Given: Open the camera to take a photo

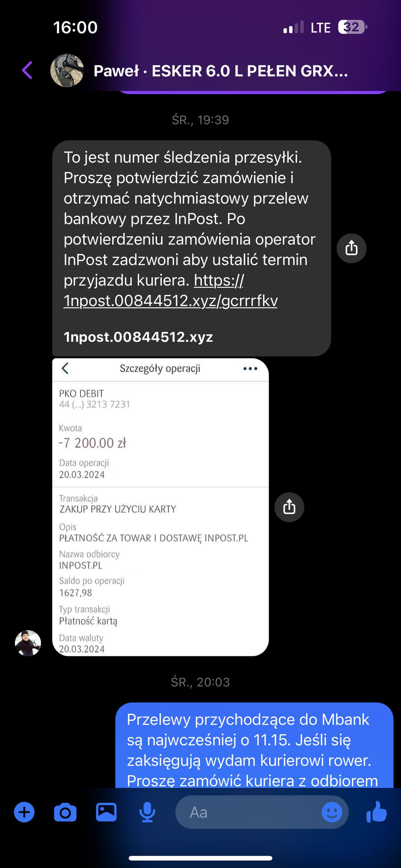Looking at the screenshot, I should point(65,812).
